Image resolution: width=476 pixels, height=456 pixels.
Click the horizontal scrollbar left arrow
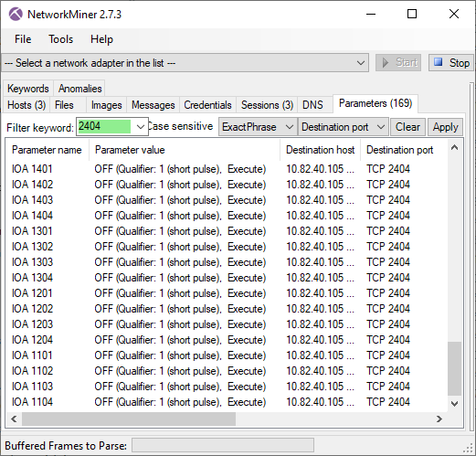coord(14,419)
